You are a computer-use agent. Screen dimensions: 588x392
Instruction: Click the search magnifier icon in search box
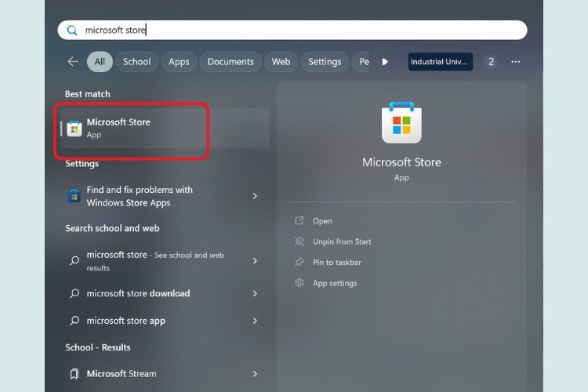pyautogui.click(x=72, y=31)
